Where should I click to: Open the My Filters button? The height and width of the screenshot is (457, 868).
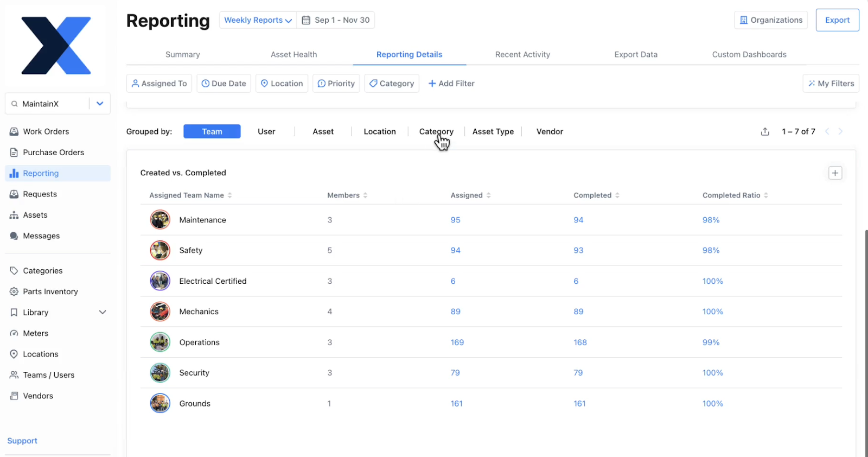click(x=831, y=84)
